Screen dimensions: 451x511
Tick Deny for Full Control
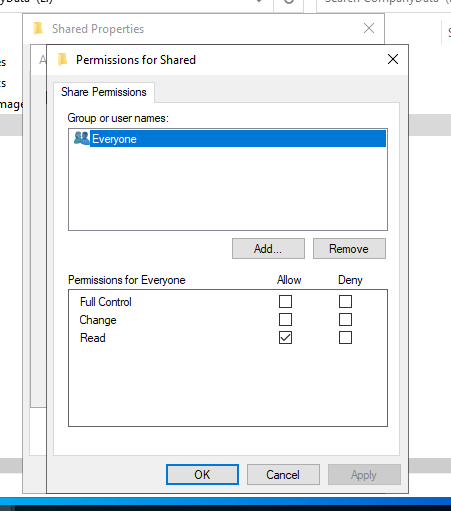tap(345, 301)
